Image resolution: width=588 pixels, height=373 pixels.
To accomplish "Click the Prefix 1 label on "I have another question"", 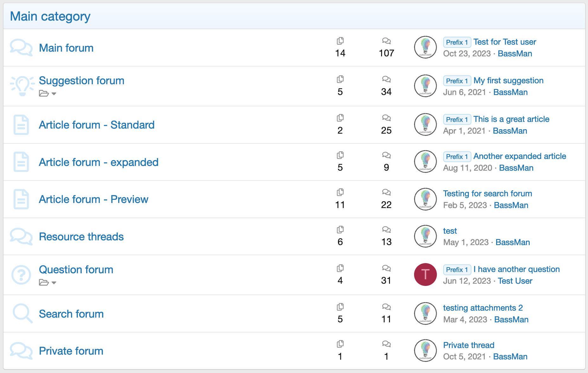I will click(x=457, y=269).
